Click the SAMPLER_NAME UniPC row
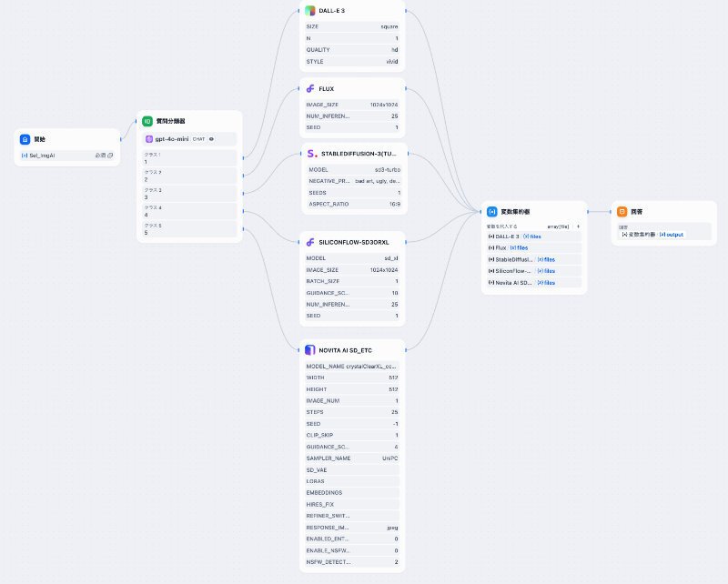Viewport: 728px width, 584px height. click(352, 458)
